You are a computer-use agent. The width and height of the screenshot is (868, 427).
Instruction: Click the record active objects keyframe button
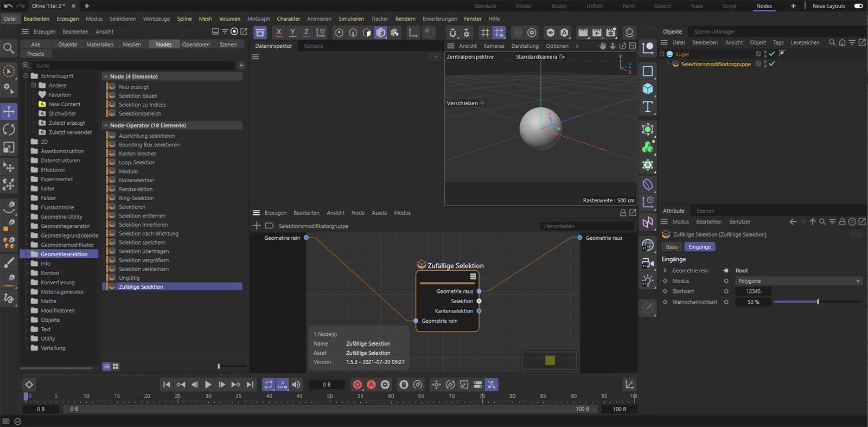click(x=358, y=385)
